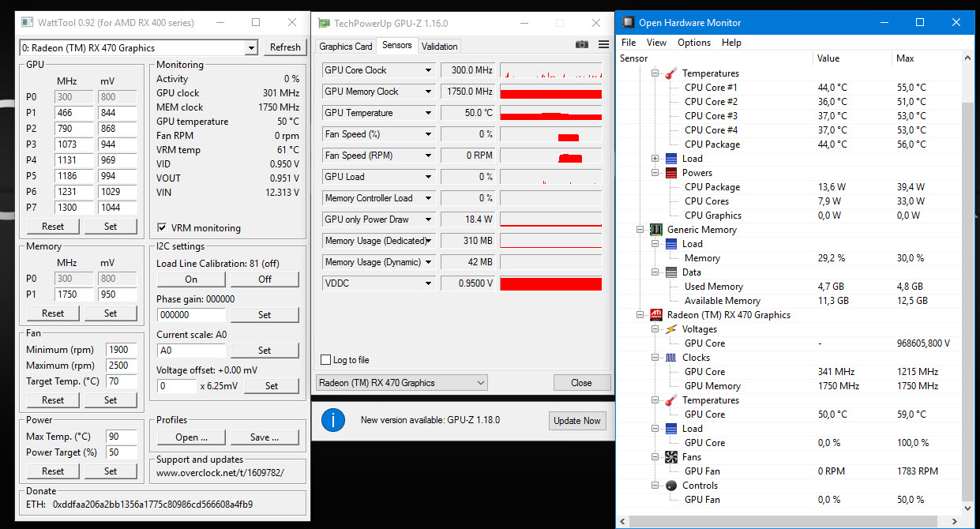Select the CPU Package temperature row

(790, 144)
